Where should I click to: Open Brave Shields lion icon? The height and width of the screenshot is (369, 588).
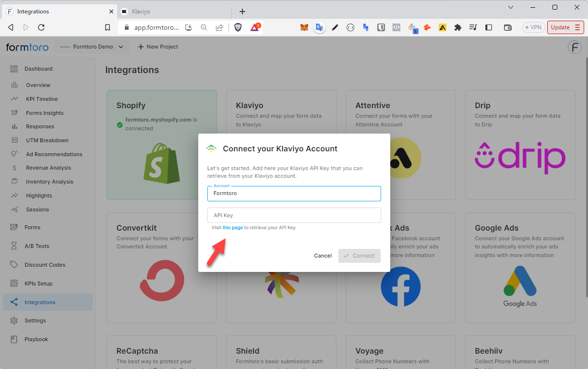click(x=238, y=27)
